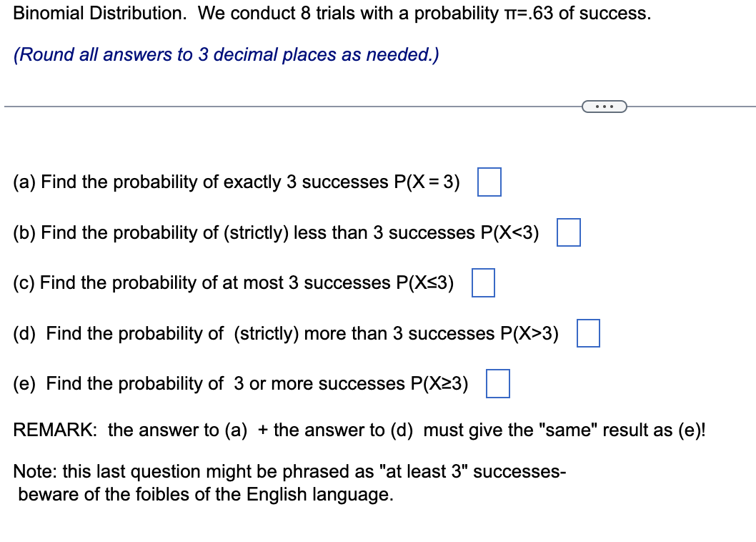Click the answer box for P(X=3)
Image resolution: width=756 pixels, height=542 pixels.
(490, 182)
